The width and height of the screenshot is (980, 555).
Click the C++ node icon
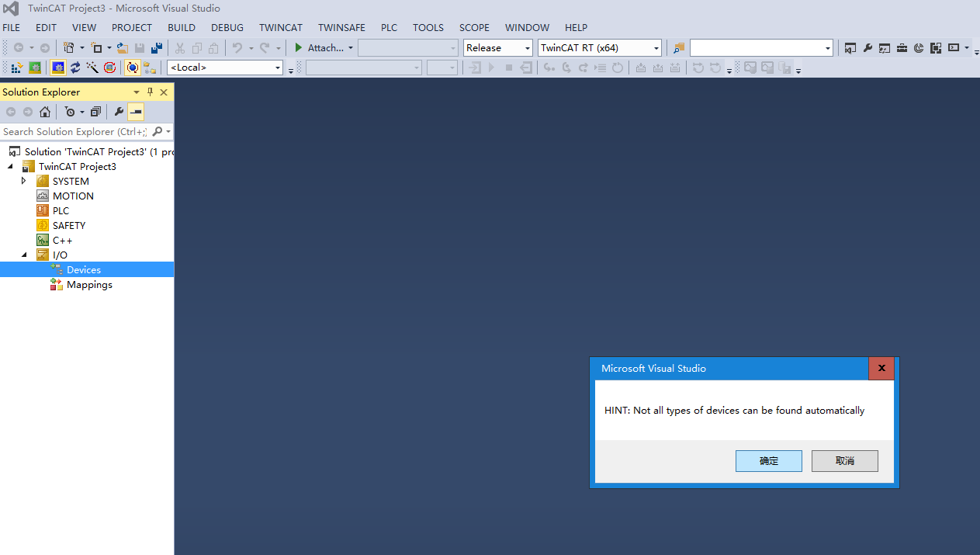(x=43, y=240)
